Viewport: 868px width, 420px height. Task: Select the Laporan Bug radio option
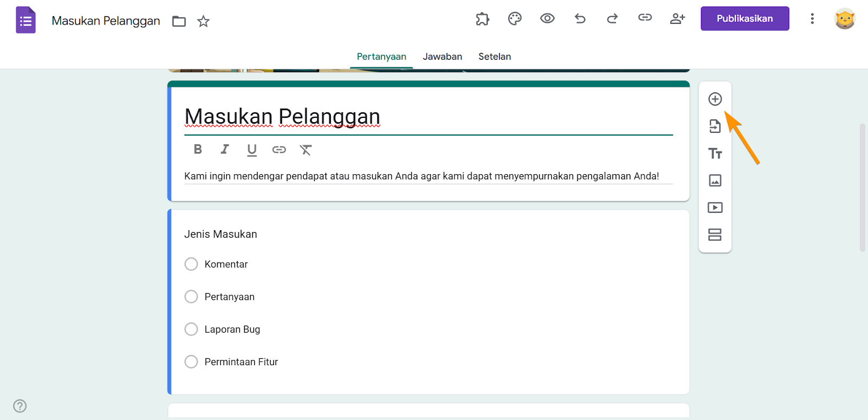191,329
